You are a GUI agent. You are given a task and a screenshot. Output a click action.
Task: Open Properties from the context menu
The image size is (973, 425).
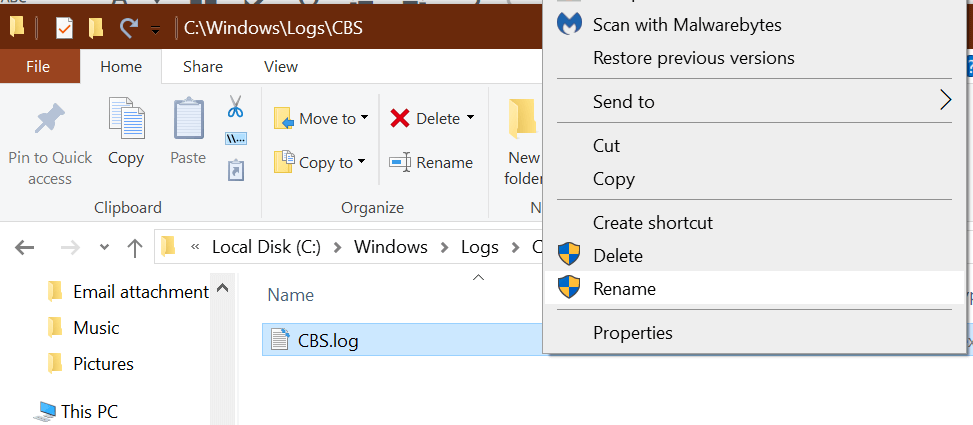tap(753, 333)
